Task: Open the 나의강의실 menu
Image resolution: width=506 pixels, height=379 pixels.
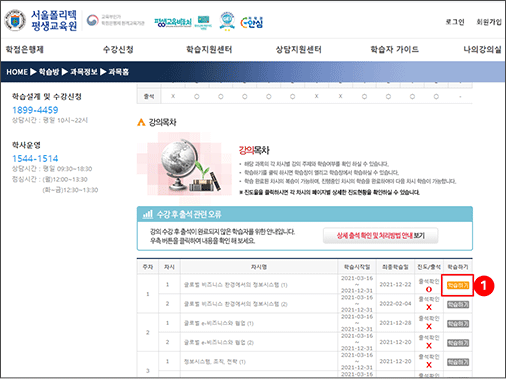Action: click(482, 50)
